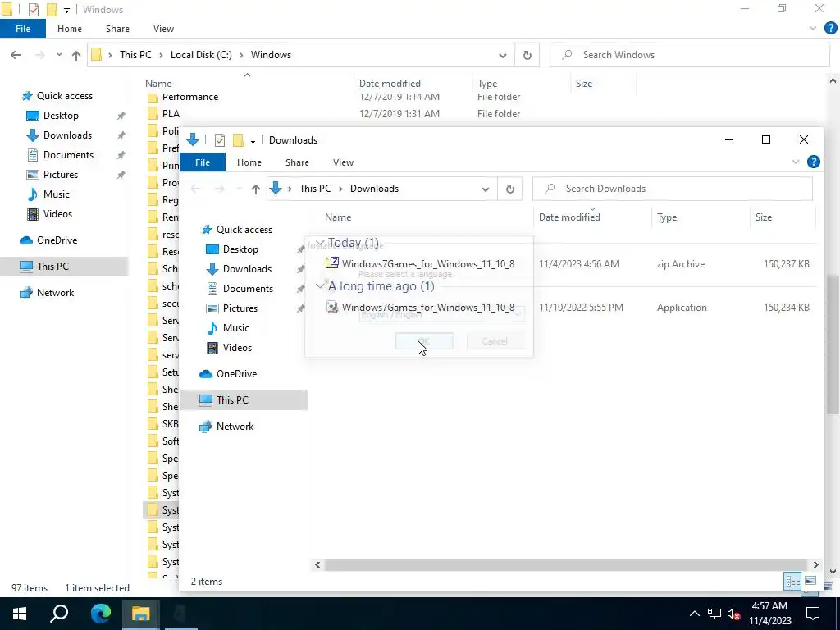Select Desktop in Windows window sidebar
Image resolution: width=840 pixels, height=630 pixels.
click(x=61, y=116)
